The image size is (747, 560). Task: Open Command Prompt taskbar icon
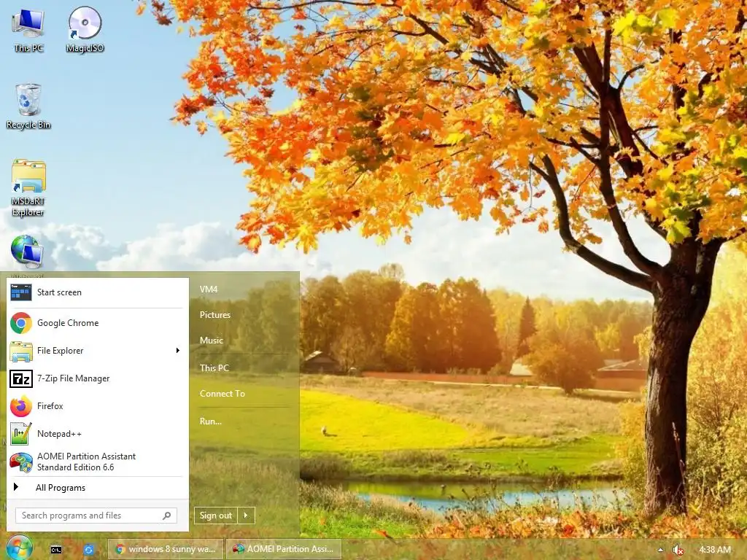coord(56,550)
